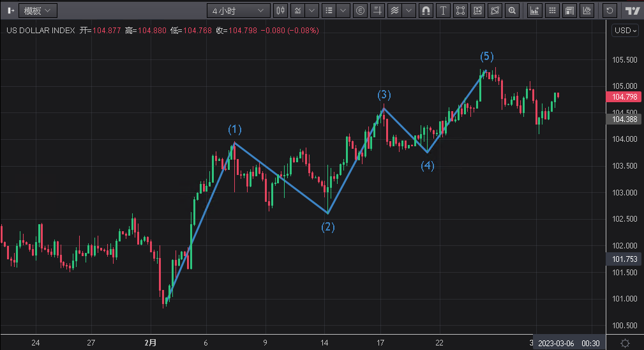Click the 17 date axis tick
644x350 pixels.
click(380, 342)
